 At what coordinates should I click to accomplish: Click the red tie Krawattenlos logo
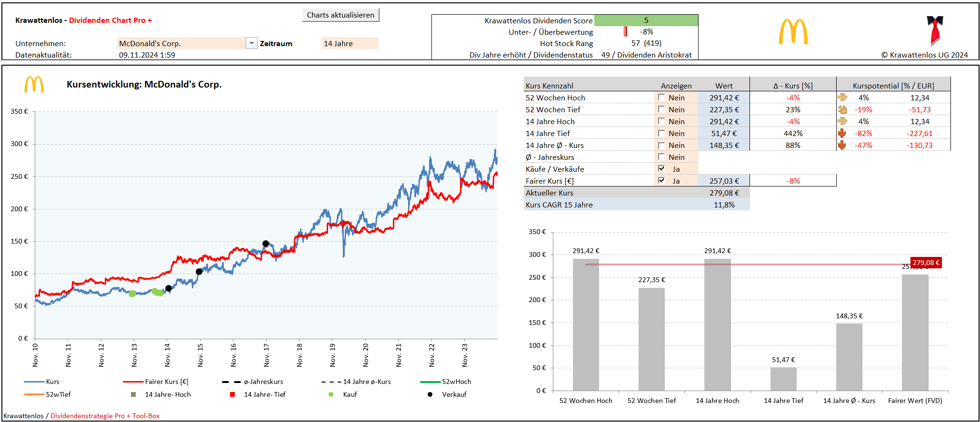point(935,30)
